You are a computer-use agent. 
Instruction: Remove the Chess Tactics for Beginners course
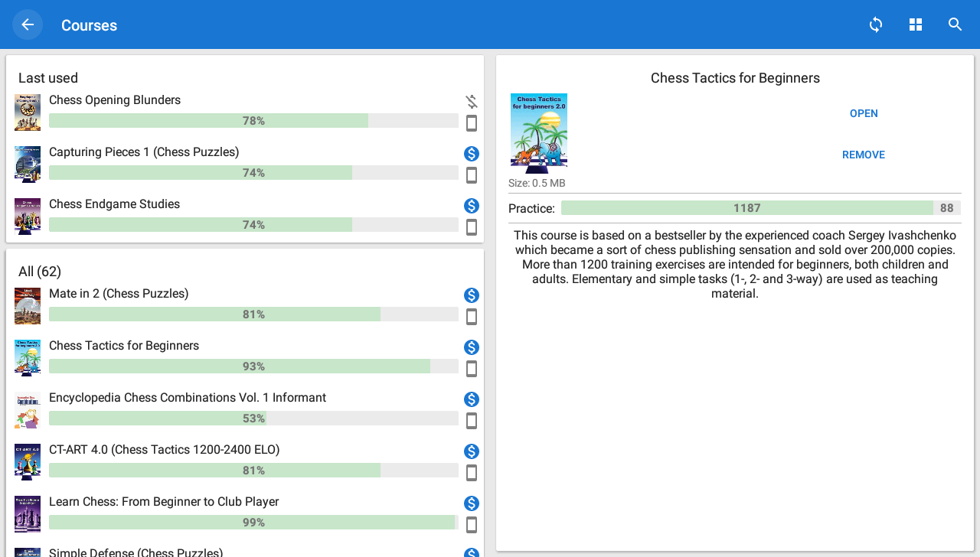pos(864,155)
